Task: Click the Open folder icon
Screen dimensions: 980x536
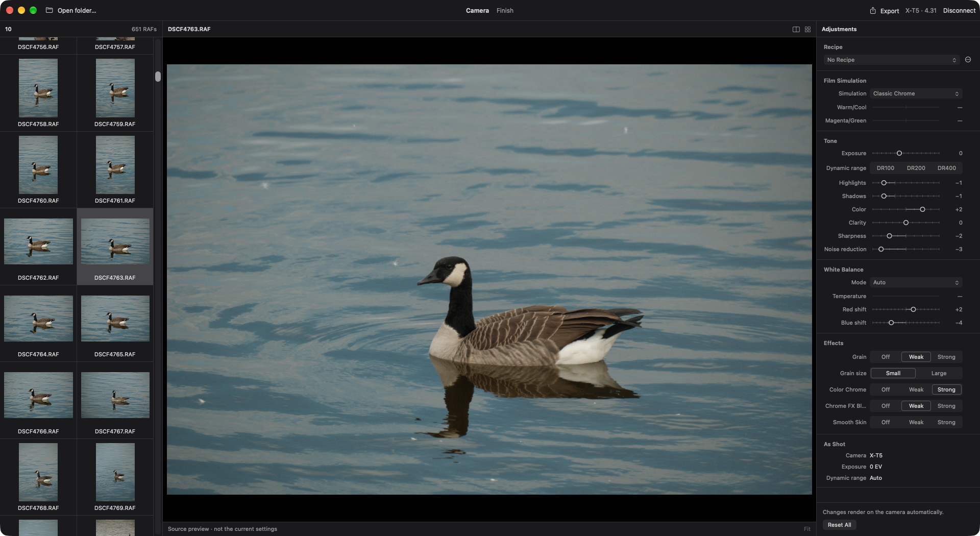Action: pos(50,10)
